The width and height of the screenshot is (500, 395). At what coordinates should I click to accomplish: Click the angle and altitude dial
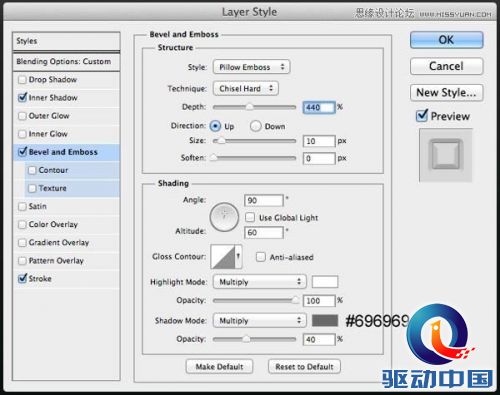[224, 217]
